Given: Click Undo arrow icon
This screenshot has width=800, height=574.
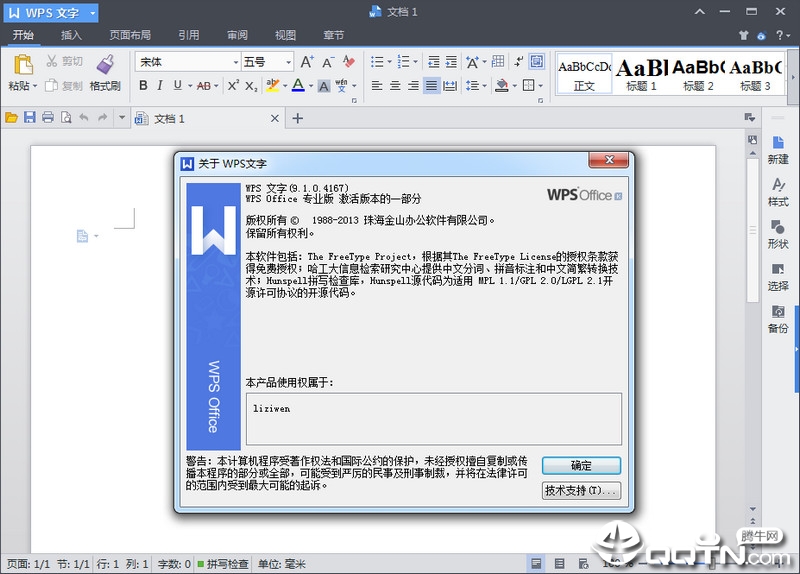Looking at the screenshot, I should [x=84, y=118].
